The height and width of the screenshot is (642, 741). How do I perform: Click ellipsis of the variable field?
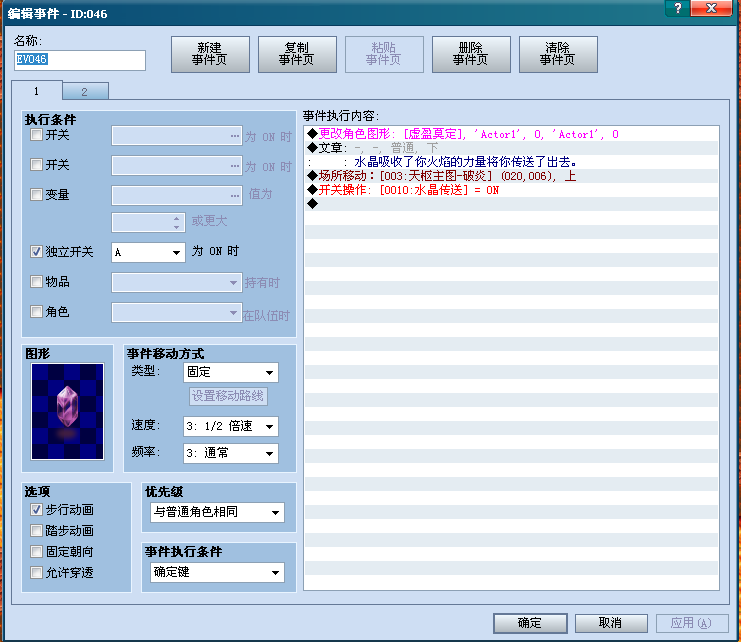(235, 196)
